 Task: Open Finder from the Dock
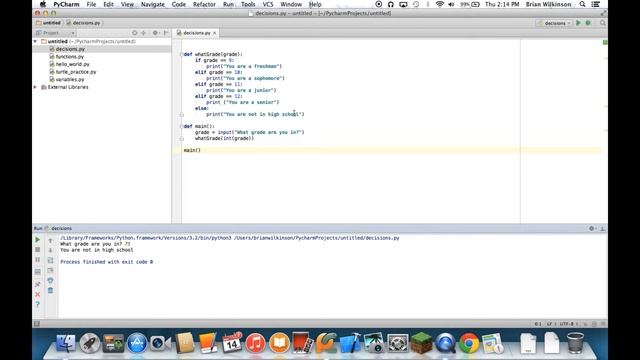pos(66,343)
